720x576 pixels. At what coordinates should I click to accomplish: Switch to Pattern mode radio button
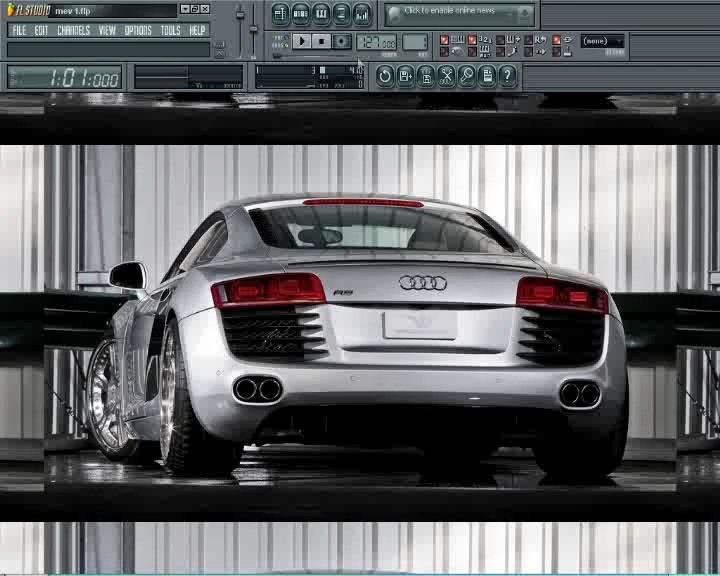281,37
